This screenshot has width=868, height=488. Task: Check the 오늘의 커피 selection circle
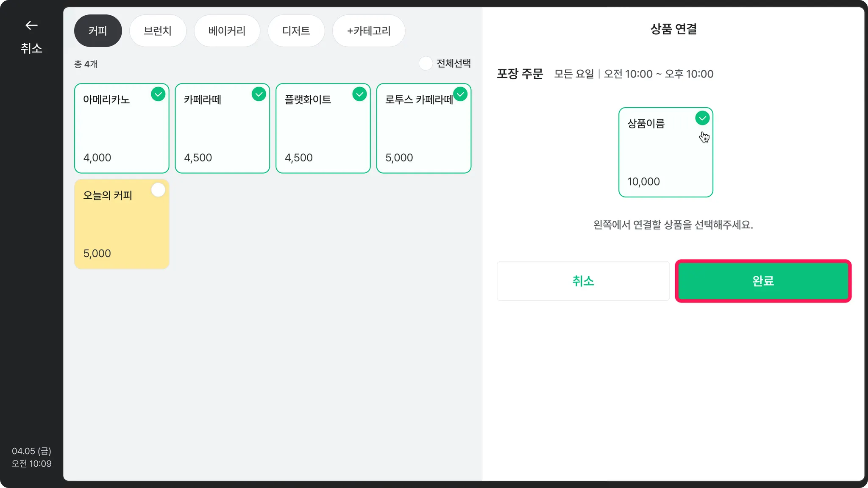[x=158, y=190]
